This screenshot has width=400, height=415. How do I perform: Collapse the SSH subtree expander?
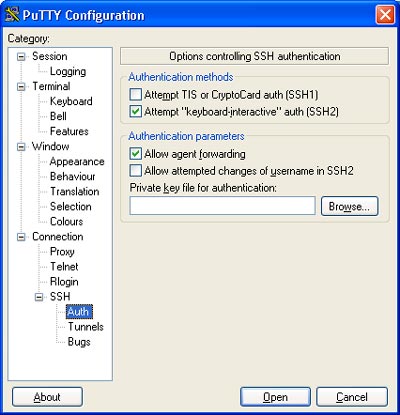click(x=39, y=297)
